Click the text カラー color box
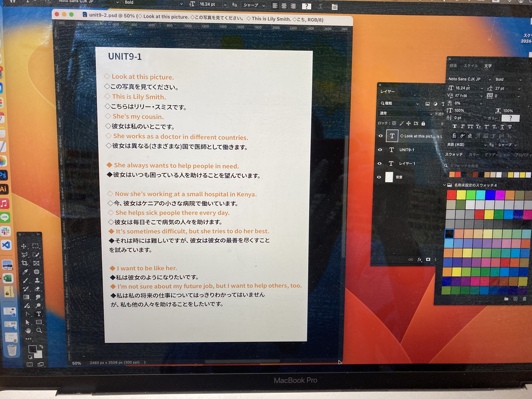 (x=511, y=118)
